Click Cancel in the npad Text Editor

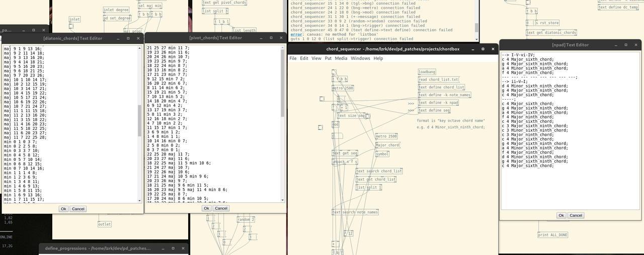pyautogui.click(x=576, y=215)
